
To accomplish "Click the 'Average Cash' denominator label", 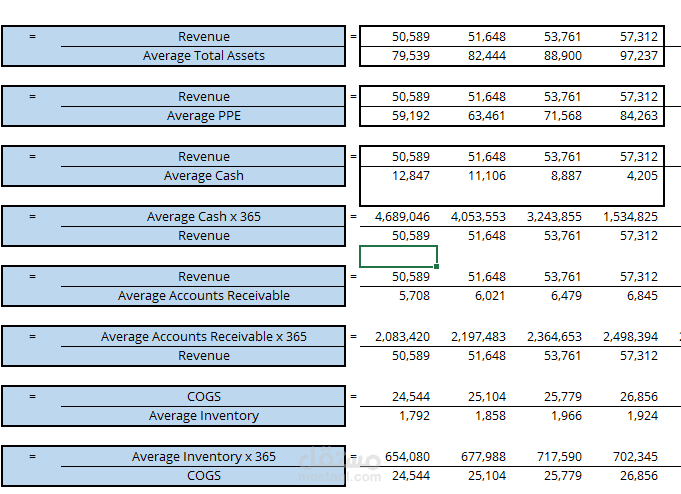I will [204, 176].
